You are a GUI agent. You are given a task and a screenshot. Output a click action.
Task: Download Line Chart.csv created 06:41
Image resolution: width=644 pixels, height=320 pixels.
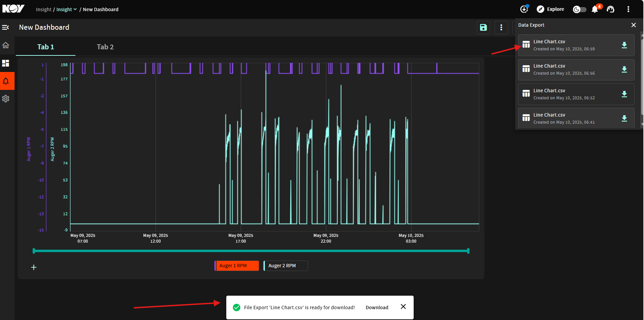point(624,119)
